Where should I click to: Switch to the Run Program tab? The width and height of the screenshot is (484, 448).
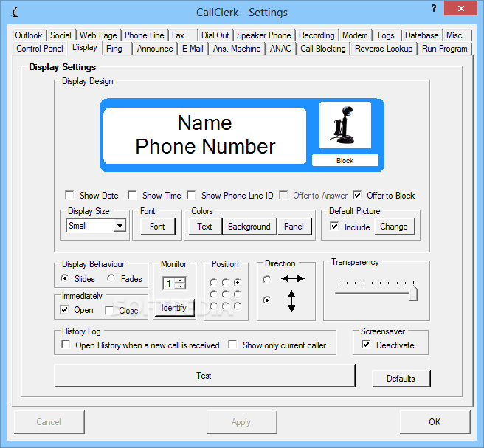pyautogui.click(x=444, y=49)
